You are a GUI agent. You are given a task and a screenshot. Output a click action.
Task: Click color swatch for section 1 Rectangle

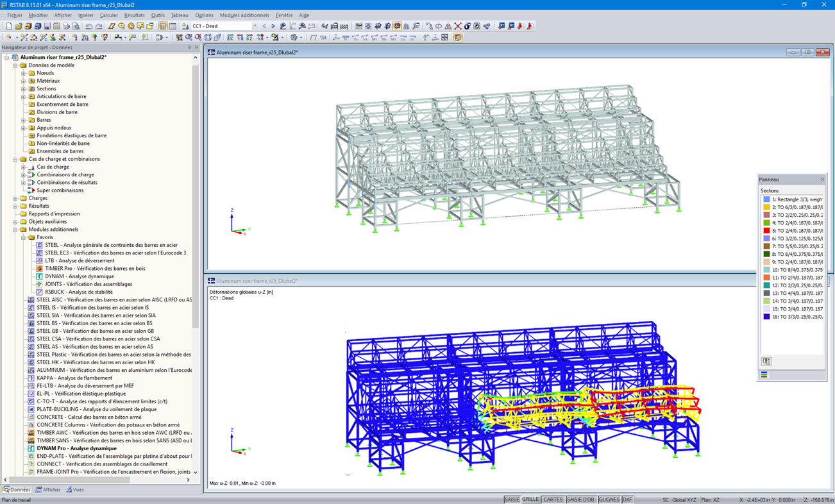point(766,199)
